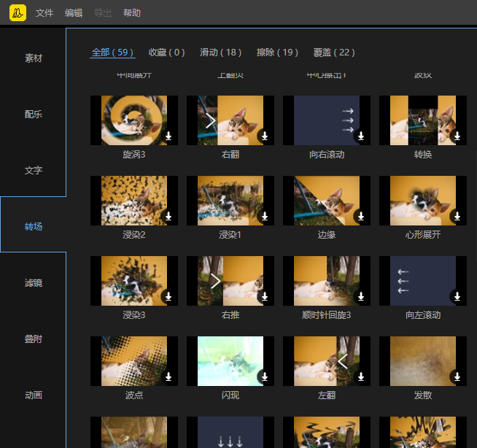This screenshot has width=477, height=448.
Task: Download the 心形展开 transition
Action: click(x=457, y=217)
